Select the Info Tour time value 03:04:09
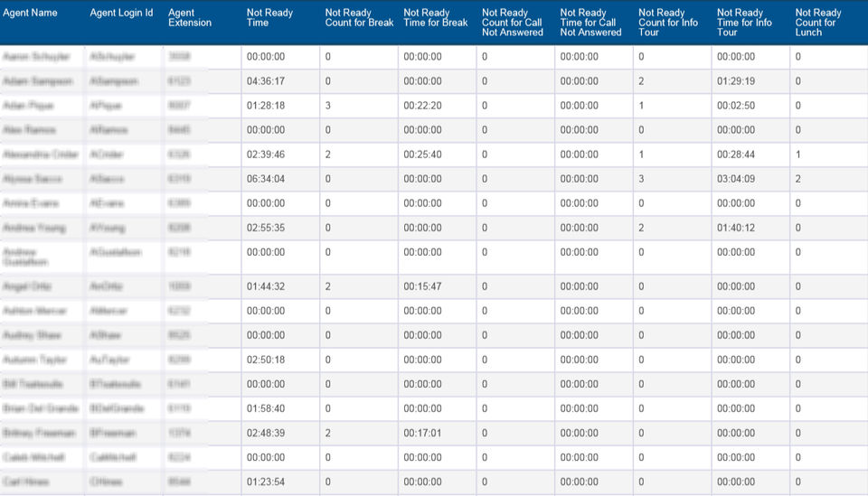Screen dimensions: 868x496 point(736,179)
